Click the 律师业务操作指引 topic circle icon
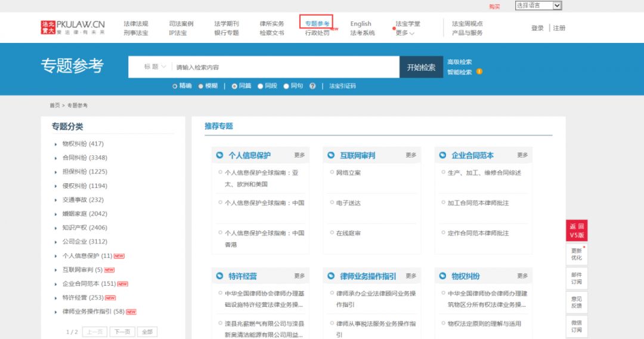 coord(332,276)
